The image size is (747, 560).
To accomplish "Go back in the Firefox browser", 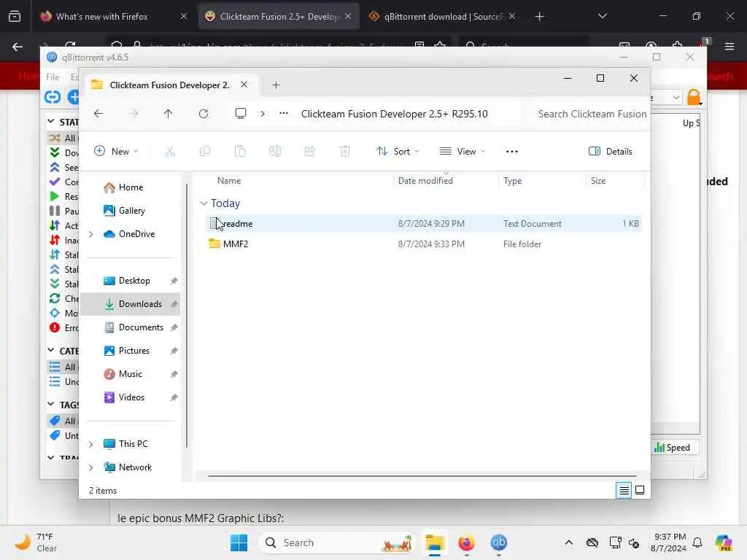I will click(x=18, y=47).
